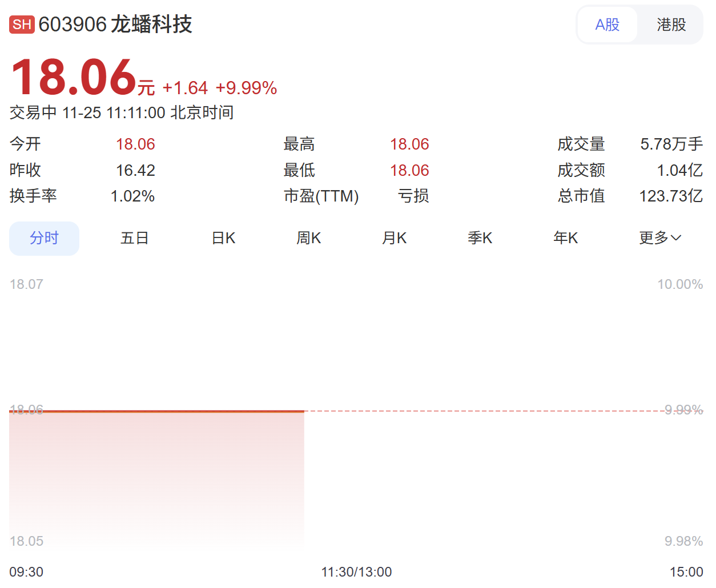The height and width of the screenshot is (588, 716).
Task: Select the 分时 chart tab
Action: click(44, 238)
